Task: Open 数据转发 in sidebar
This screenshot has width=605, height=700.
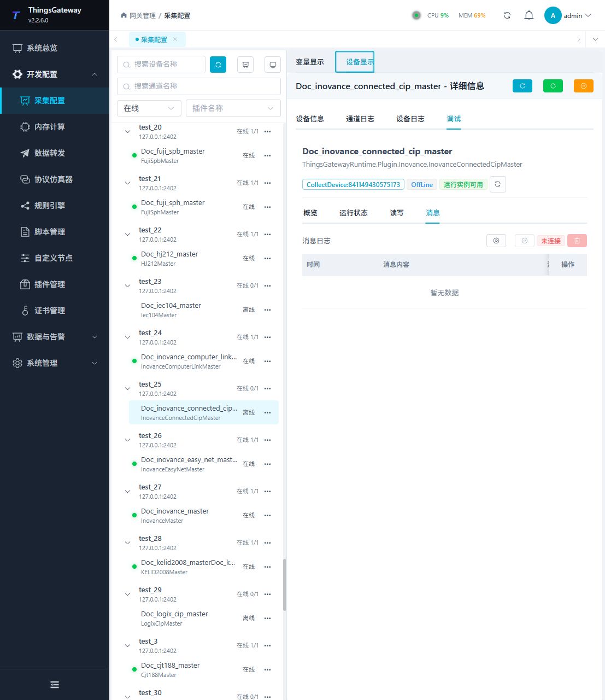Action: coord(55,153)
